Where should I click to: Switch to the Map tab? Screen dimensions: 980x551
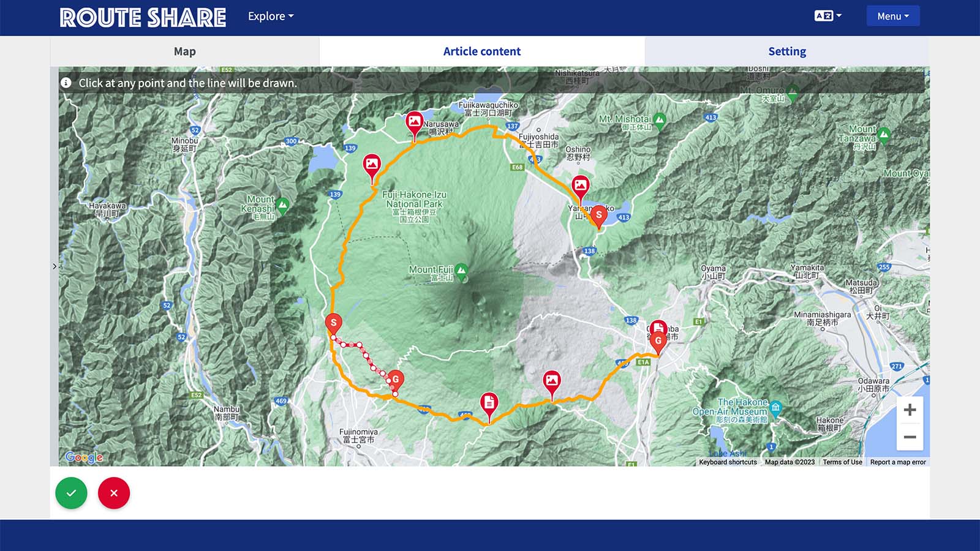pyautogui.click(x=184, y=51)
